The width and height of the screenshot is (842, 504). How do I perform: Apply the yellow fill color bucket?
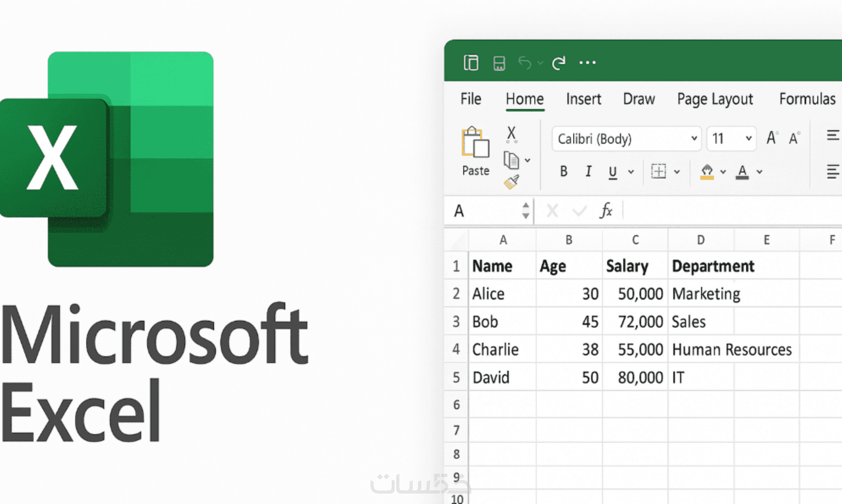[706, 171]
